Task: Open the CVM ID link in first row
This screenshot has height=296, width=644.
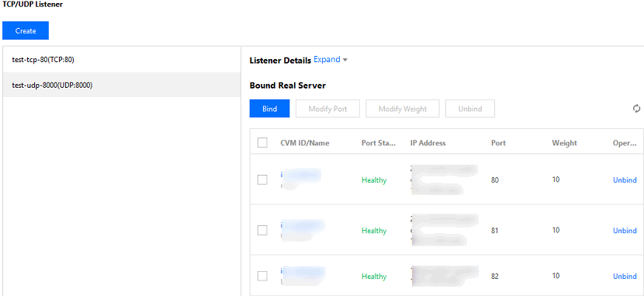Action: point(300,175)
